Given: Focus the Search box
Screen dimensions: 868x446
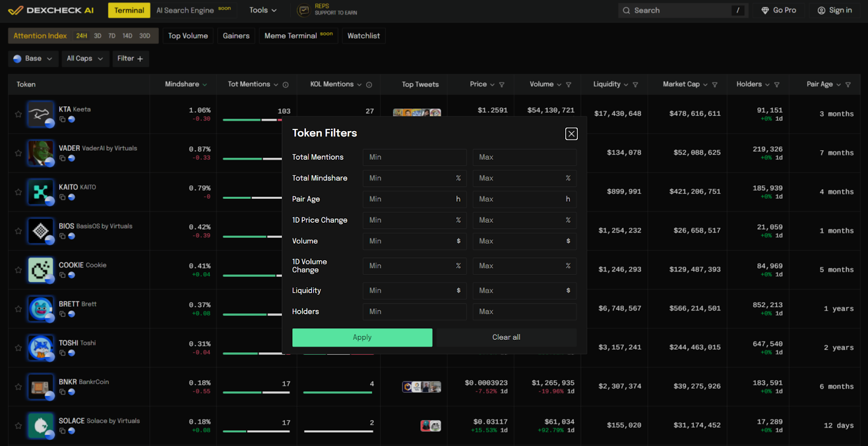Looking at the screenshot, I should coord(683,10).
